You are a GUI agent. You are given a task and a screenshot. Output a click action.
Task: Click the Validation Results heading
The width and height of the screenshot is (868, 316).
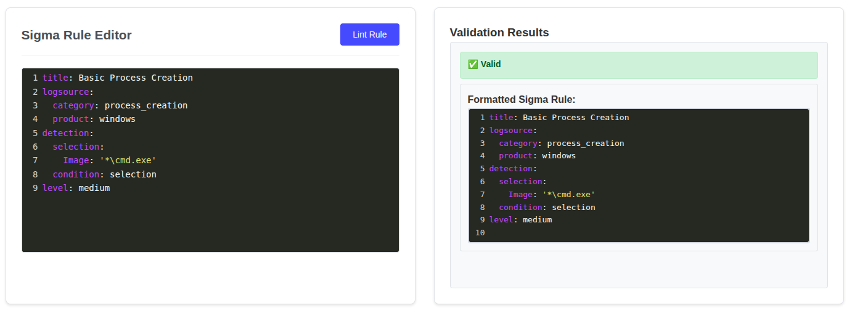(499, 33)
